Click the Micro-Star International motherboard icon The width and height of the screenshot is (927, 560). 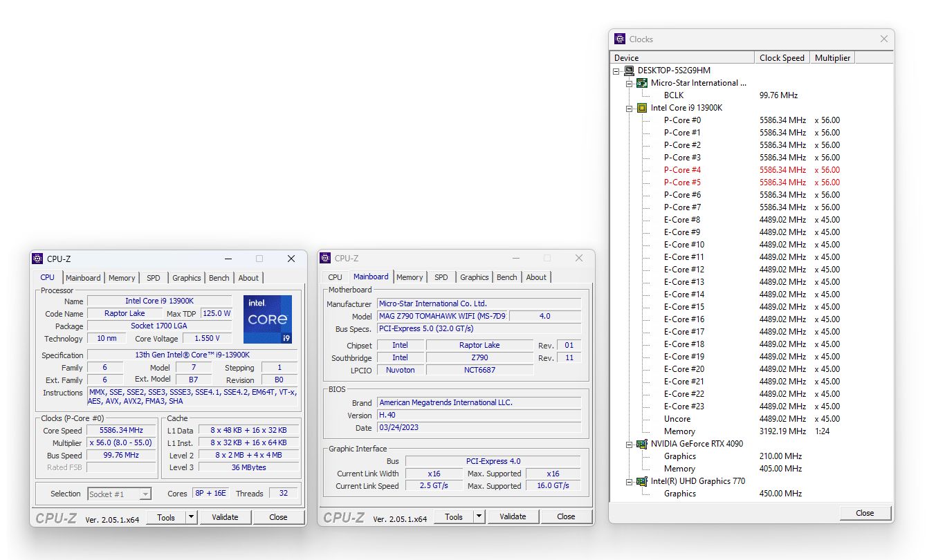point(642,83)
